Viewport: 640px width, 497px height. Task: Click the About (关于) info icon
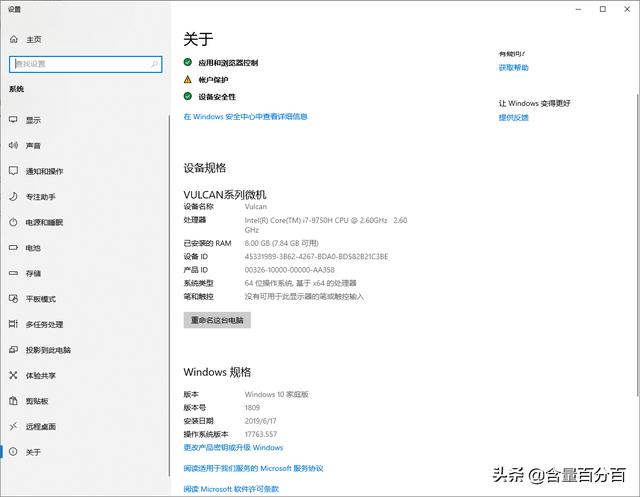13,452
